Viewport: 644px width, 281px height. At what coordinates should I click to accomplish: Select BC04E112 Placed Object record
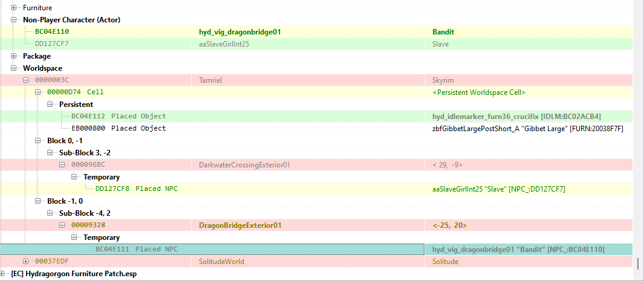pos(119,117)
